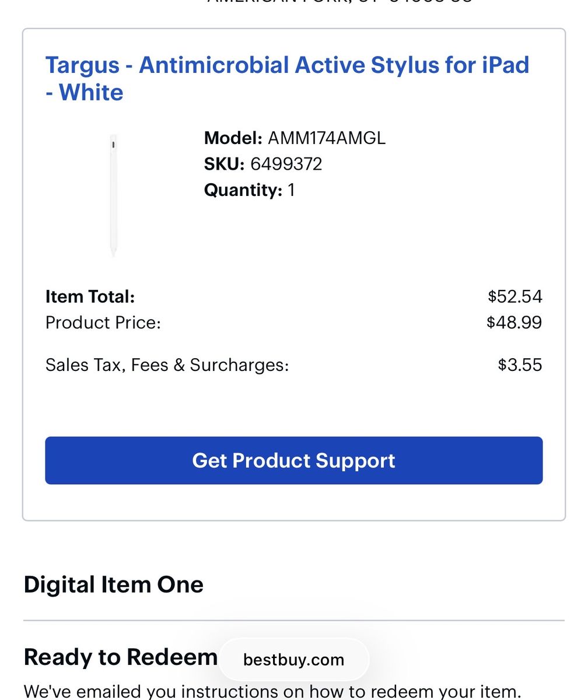Select the $48.99 product price
The image size is (588, 700).
[514, 323]
